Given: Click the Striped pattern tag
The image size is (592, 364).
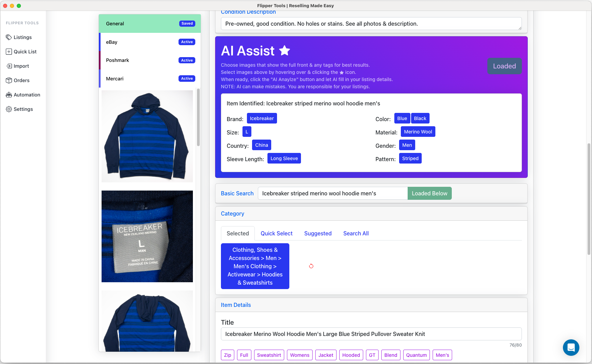Looking at the screenshot, I should [x=410, y=158].
